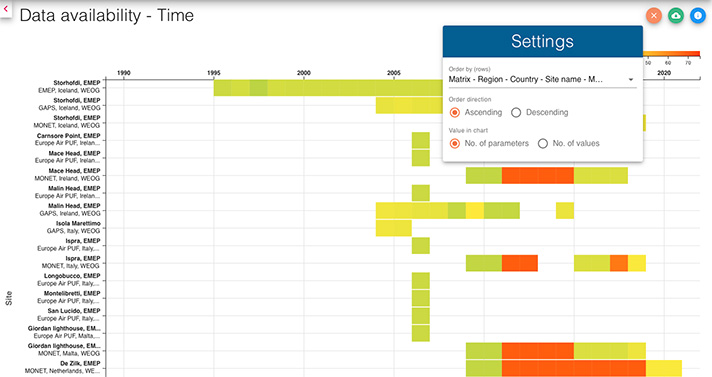Select Descending order direction
Screen dimensions: 712x377
tap(516, 112)
